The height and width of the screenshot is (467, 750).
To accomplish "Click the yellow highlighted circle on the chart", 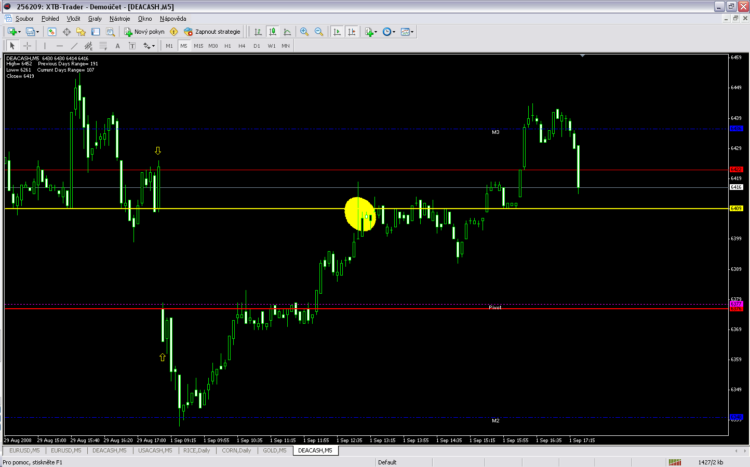I will pos(360,213).
